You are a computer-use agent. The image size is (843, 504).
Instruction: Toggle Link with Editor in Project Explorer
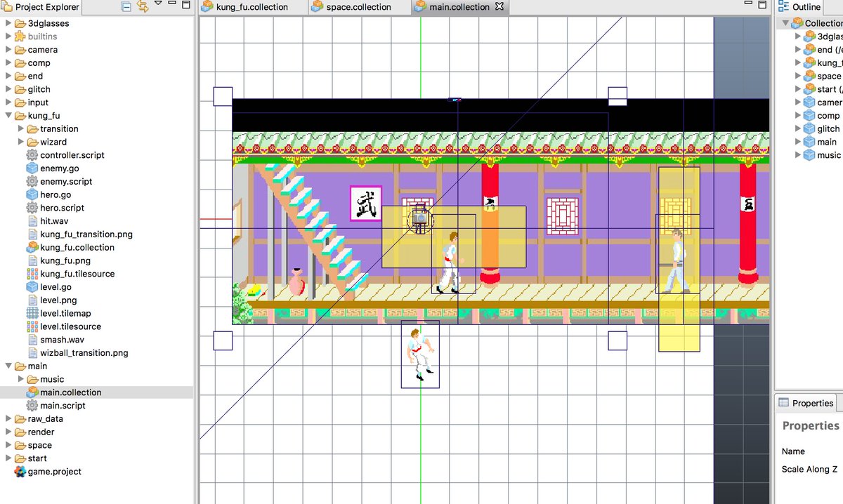143,6
